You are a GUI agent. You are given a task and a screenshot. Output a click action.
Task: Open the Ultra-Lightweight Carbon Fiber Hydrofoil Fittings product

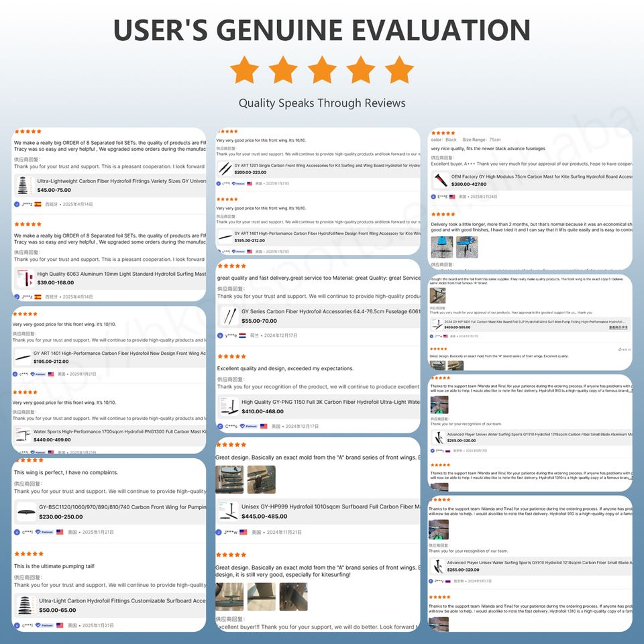click(121, 180)
